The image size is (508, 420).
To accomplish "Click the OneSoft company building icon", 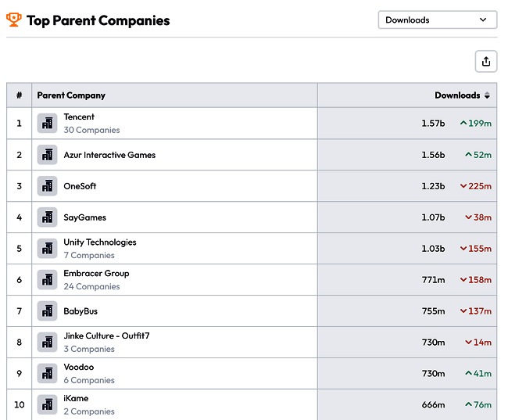I will 47,186.
